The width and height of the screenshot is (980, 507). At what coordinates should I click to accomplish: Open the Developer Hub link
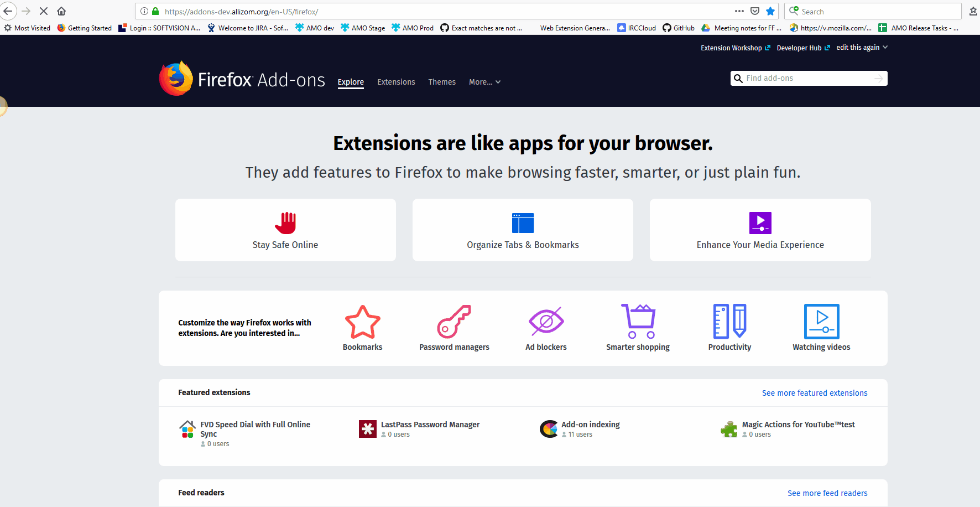804,48
